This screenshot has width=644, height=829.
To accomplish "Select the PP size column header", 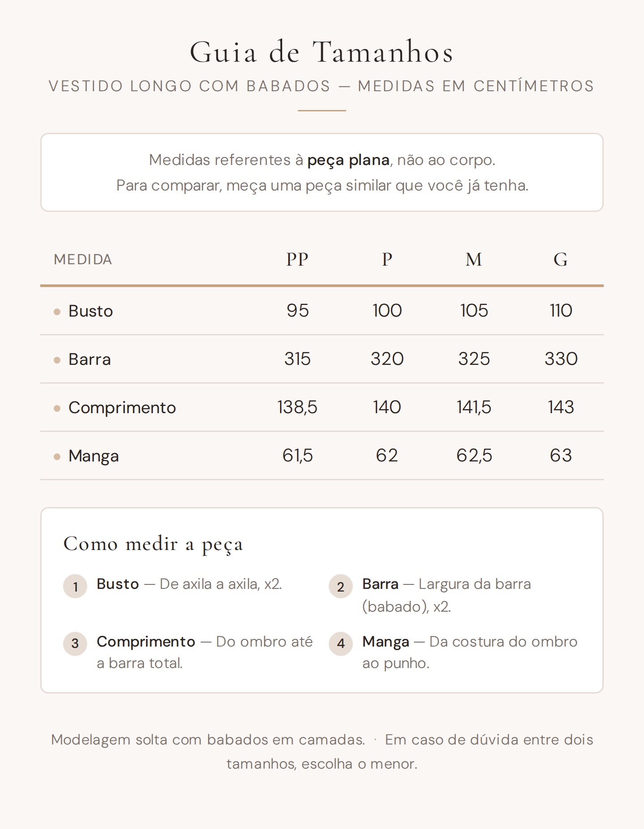I will (297, 259).
